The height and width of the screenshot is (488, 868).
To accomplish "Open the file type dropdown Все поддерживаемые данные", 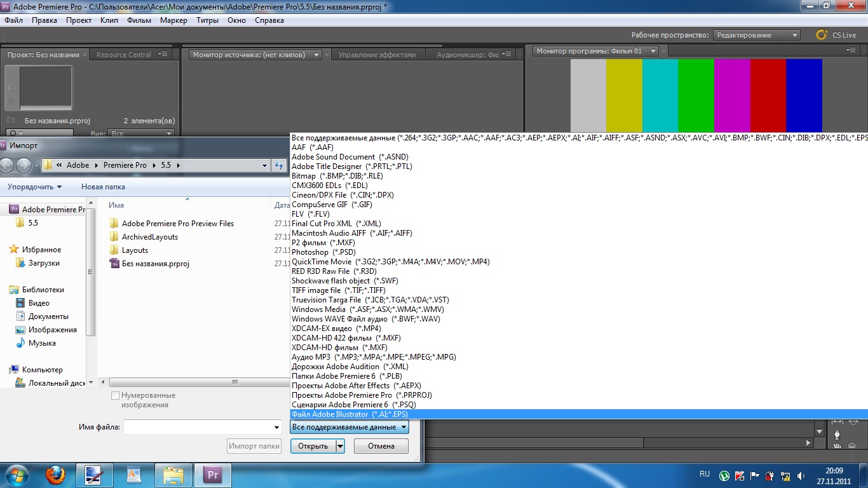I will (349, 427).
